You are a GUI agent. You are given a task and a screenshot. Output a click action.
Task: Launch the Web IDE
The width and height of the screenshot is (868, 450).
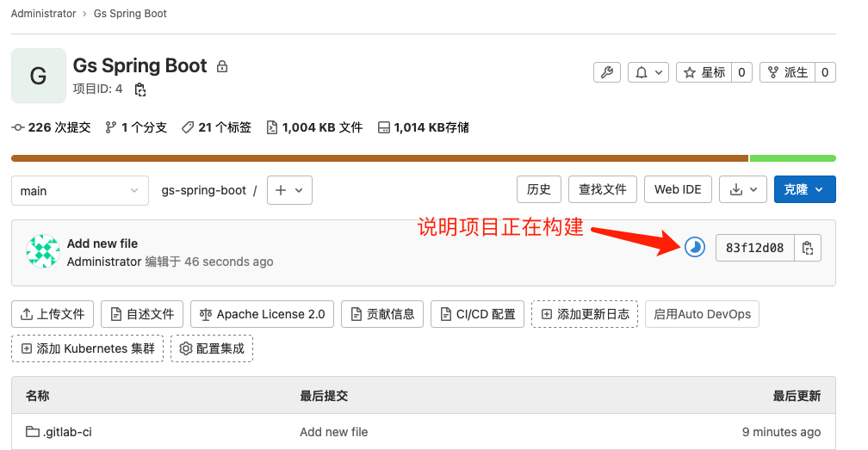[678, 189]
